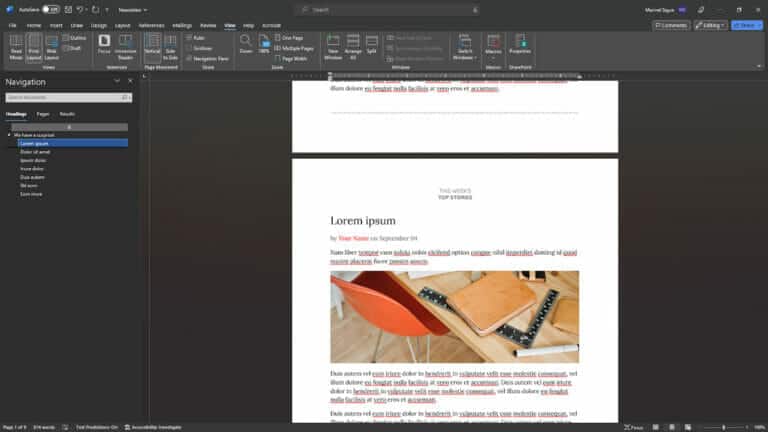Choose One Page zoom

(289, 38)
